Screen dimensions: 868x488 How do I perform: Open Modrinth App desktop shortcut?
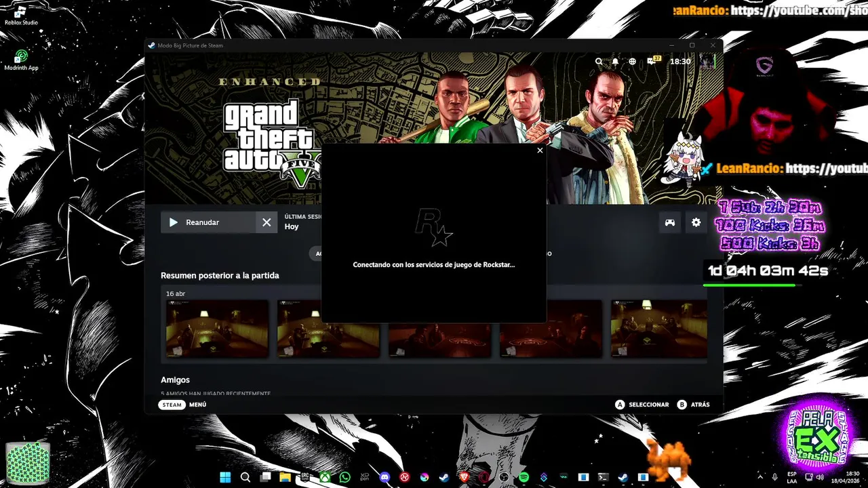click(x=21, y=60)
